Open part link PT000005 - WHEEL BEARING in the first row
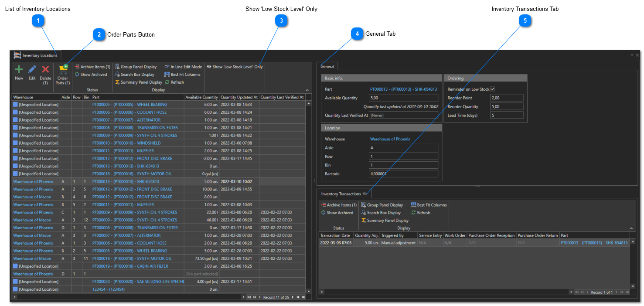644x306 pixels. pyautogui.click(x=129, y=105)
